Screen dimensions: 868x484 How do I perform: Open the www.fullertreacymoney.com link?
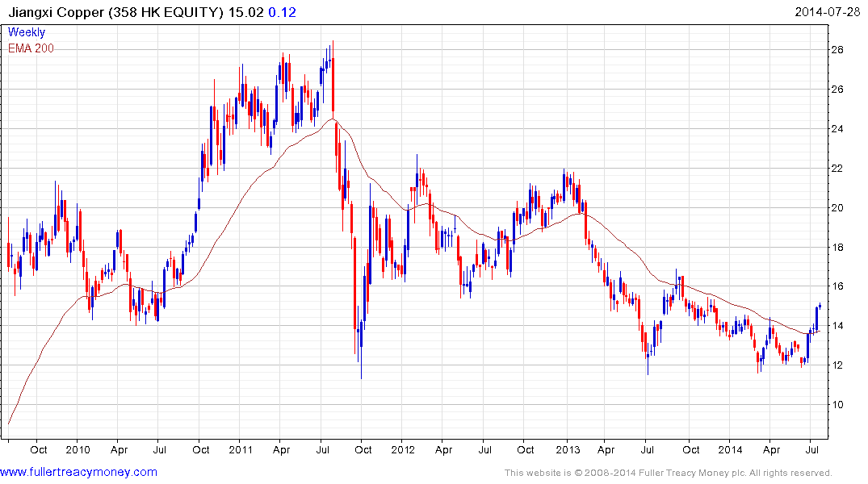point(78,472)
